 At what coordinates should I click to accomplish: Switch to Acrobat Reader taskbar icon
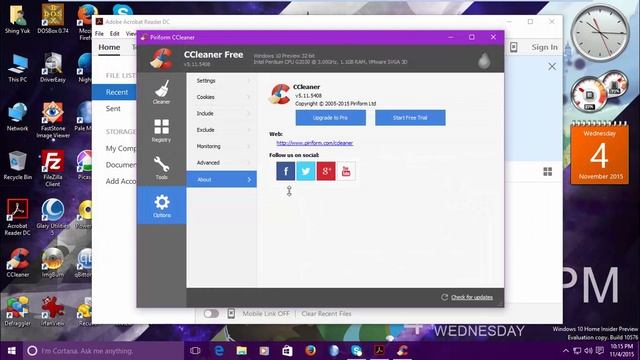[x=380, y=351]
